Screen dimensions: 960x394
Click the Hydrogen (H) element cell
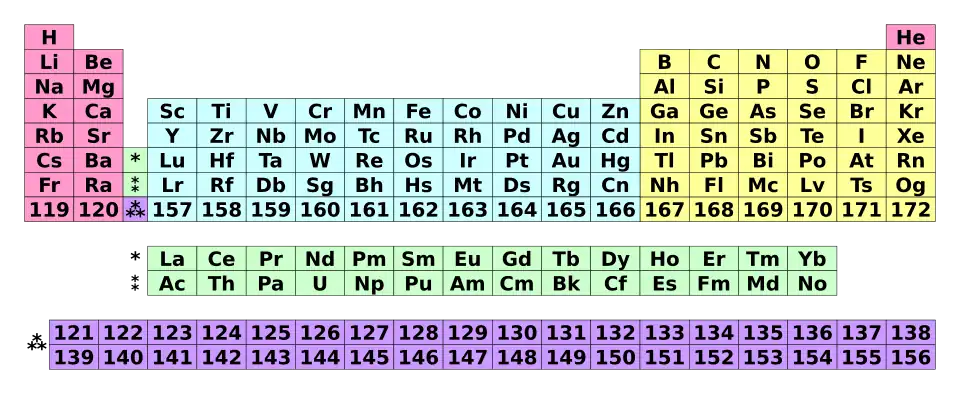(49, 37)
